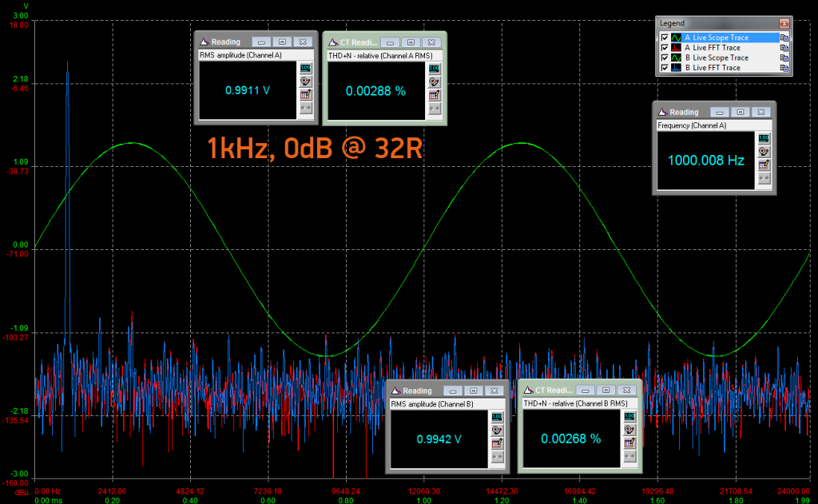
Task: Open reading settings icon in THD+N Channel A panel
Action: (x=434, y=93)
